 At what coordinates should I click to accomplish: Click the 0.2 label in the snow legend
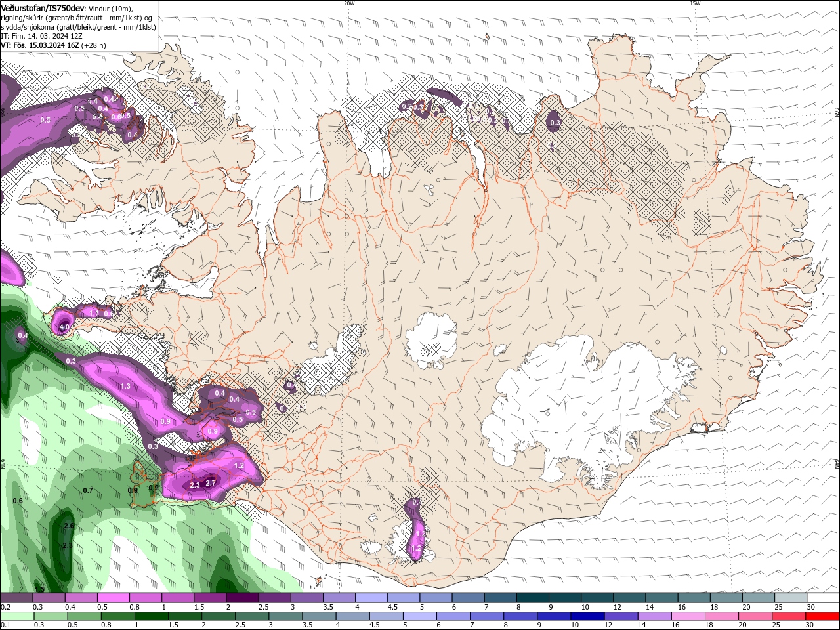click(5, 607)
